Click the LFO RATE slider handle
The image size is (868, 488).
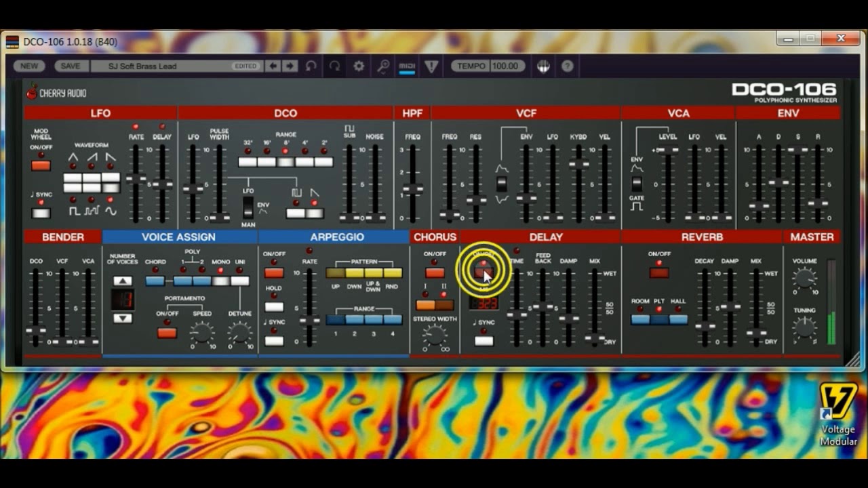pos(136,179)
